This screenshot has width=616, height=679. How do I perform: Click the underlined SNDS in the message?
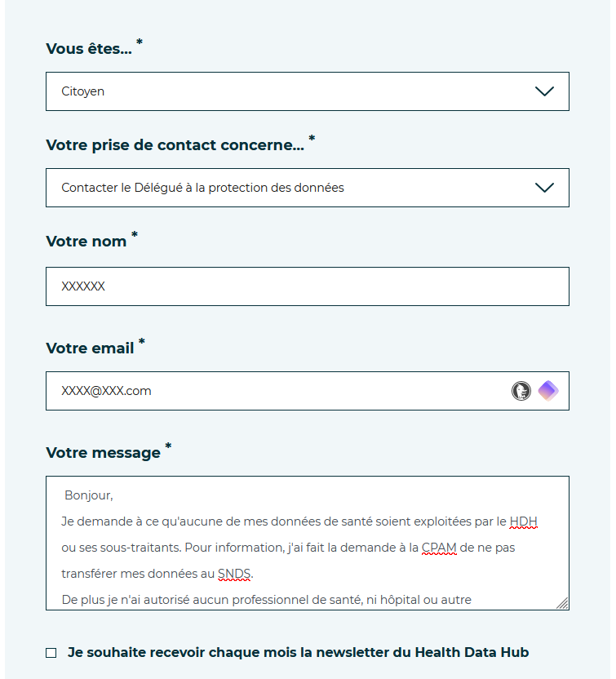(x=235, y=574)
